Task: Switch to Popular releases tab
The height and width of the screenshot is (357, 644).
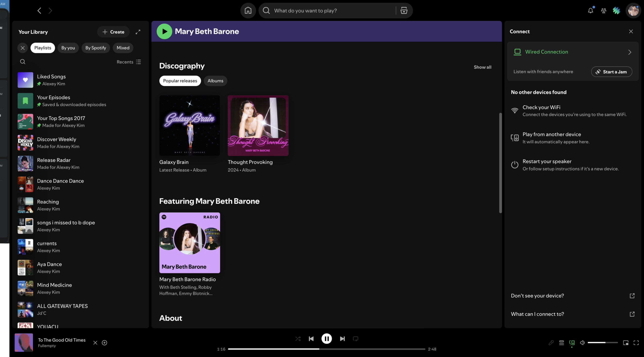Action: point(180,81)
